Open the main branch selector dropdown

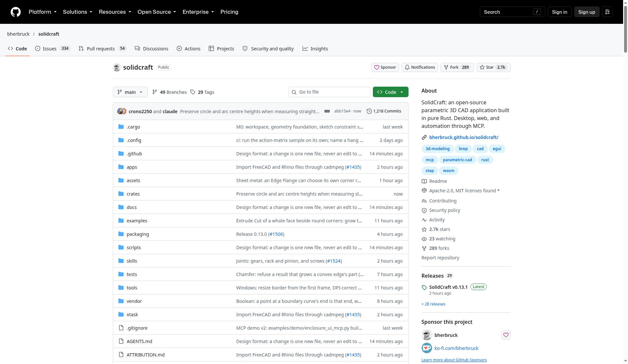coord(130,92)
